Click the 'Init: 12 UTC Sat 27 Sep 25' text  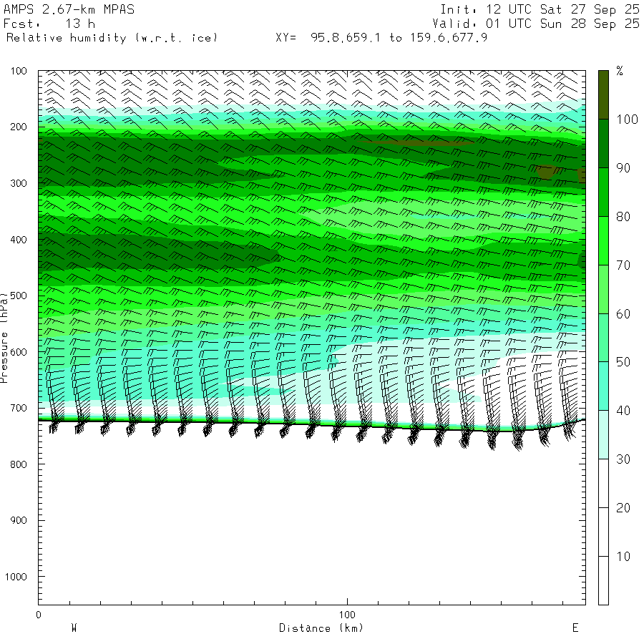[540, 9]
